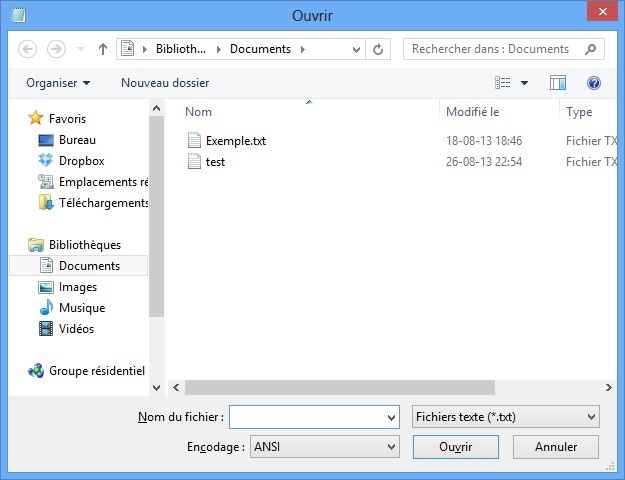Click the horizontal scrollbar in file list
625x480 pixels.
point(340,387)
